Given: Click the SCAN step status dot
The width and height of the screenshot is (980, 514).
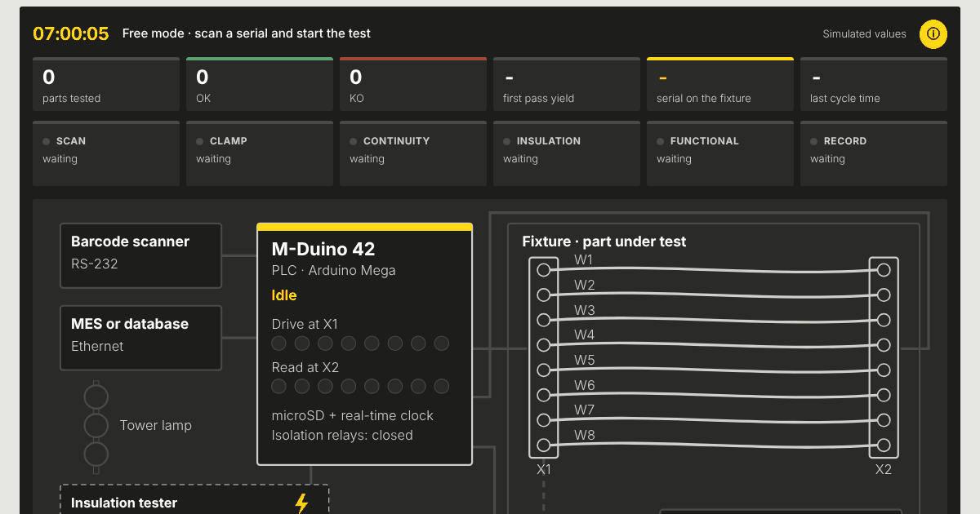Looking at the screenshot, I should 47,141.
